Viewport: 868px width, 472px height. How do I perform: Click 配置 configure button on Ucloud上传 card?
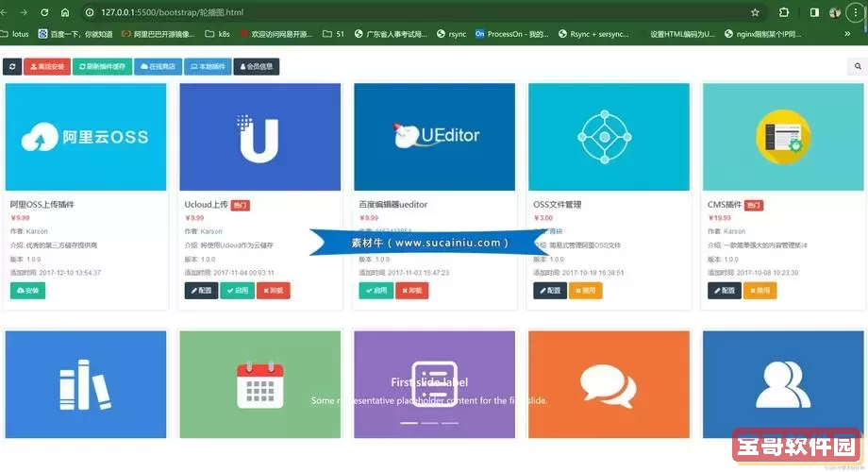201,291
